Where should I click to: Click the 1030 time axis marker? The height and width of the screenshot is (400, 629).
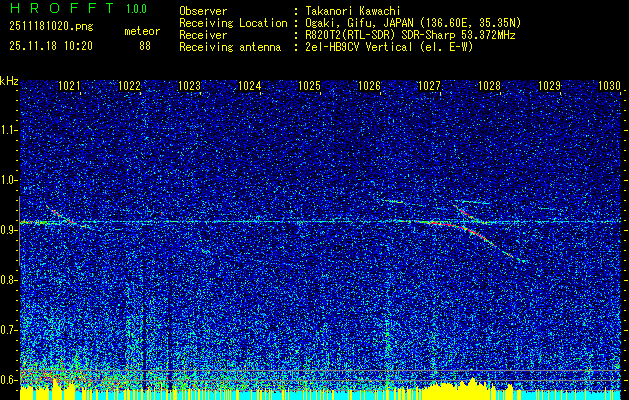click(x=609, y=85)
